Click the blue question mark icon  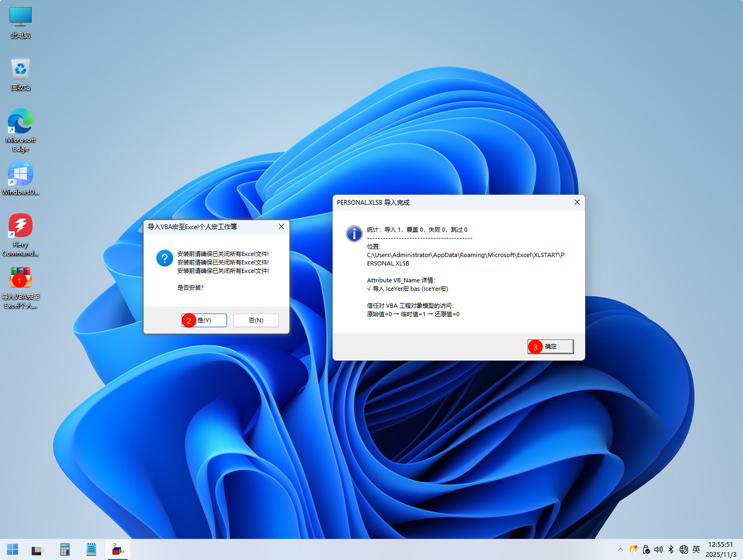pos(165,258)
